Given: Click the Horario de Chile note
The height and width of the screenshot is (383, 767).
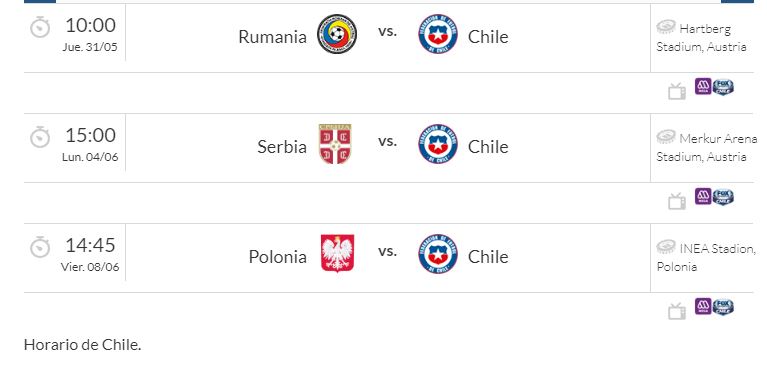Looking at the screenshot, I should 83,345.
